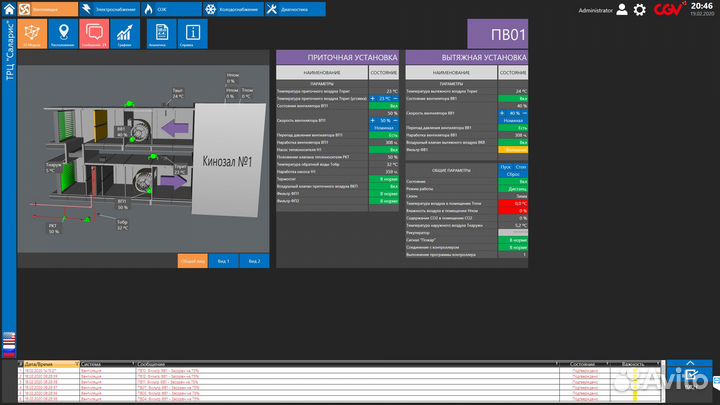
Task: Click the Administrator user icon
Action: click(622, 10)
